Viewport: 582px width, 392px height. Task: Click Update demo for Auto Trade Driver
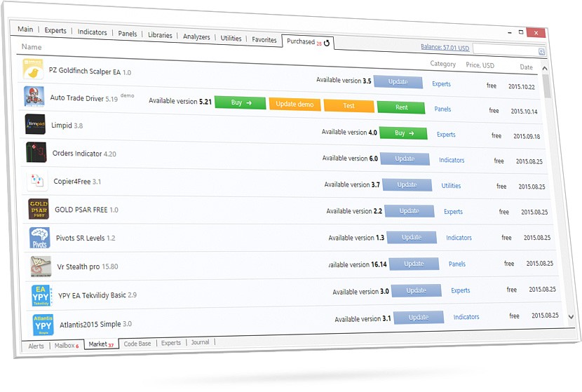[295, 104]
